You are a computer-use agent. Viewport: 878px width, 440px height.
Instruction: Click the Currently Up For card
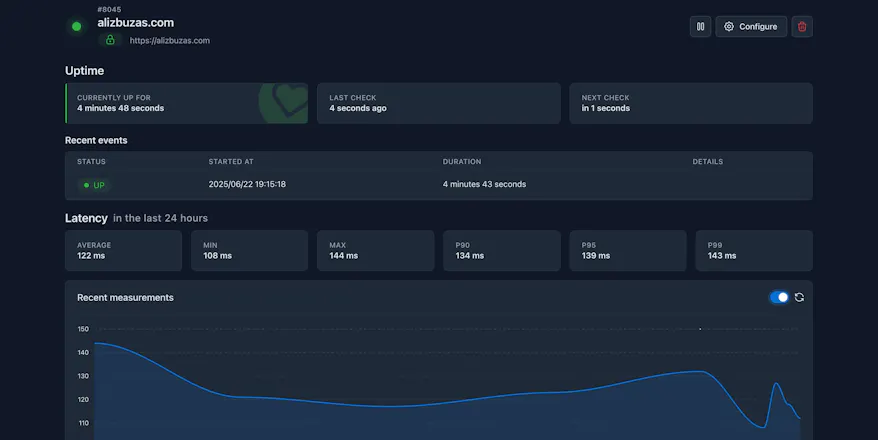[x=186, y=103]
